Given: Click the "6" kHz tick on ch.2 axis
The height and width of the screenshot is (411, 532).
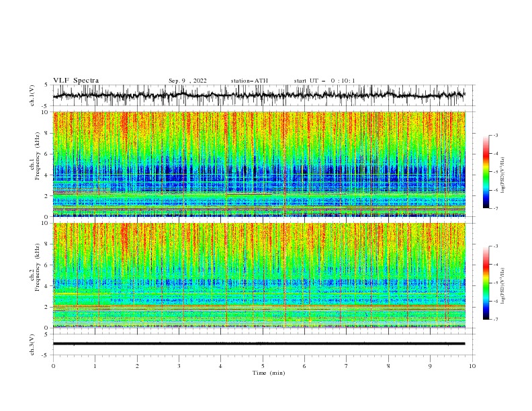Looking at the screenshot, I should pyautogui.click(x=48, y=265).
